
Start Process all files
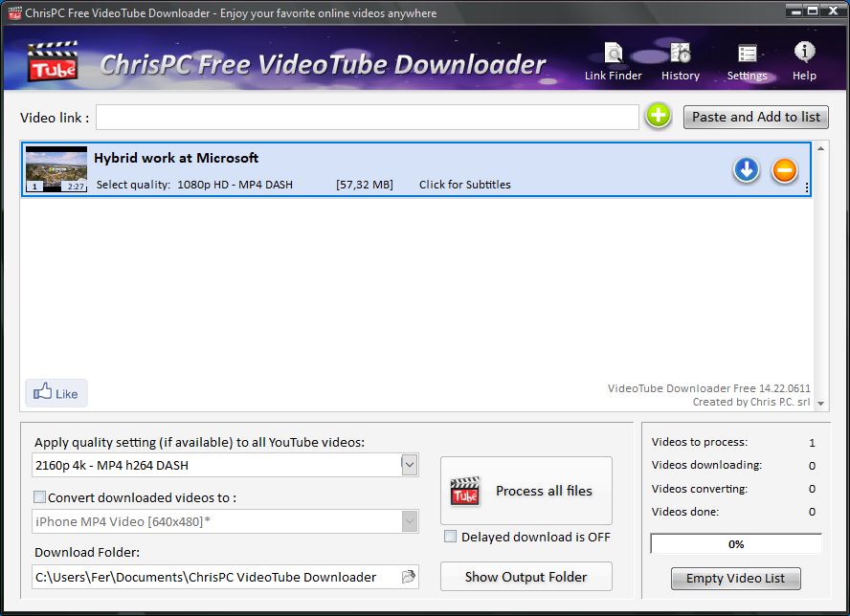526,491
